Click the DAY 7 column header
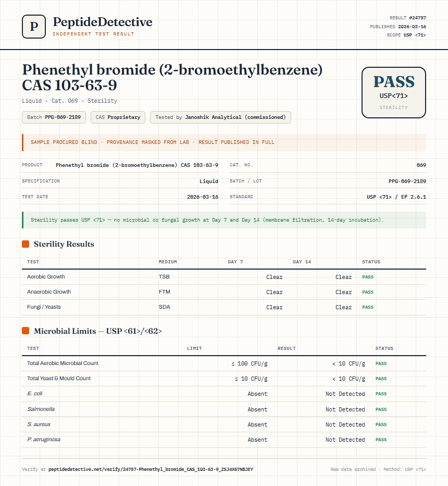This screenshot has height=486, width=448. point(235,262)
